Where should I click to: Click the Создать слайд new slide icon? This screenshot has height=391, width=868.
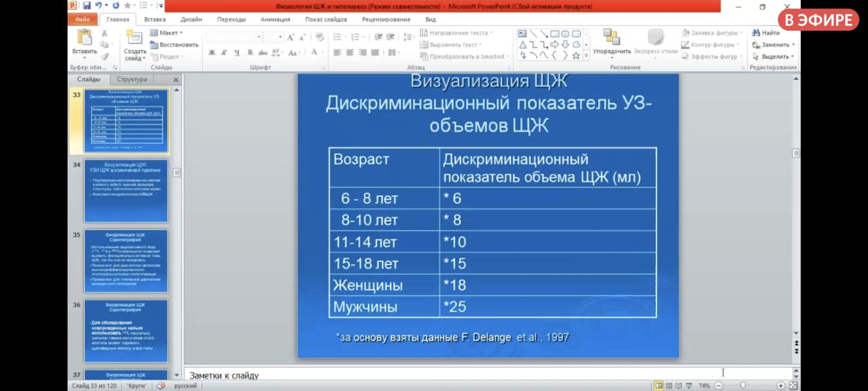[x=135, y=37]
